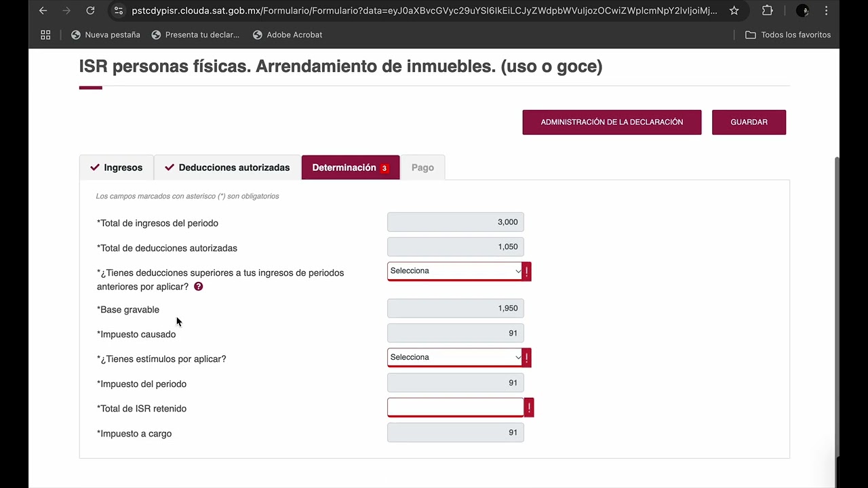Screen dimensions: 868x488
Task: Open the apps grid in bookmarks bar
Action: [x=45, y=35]
